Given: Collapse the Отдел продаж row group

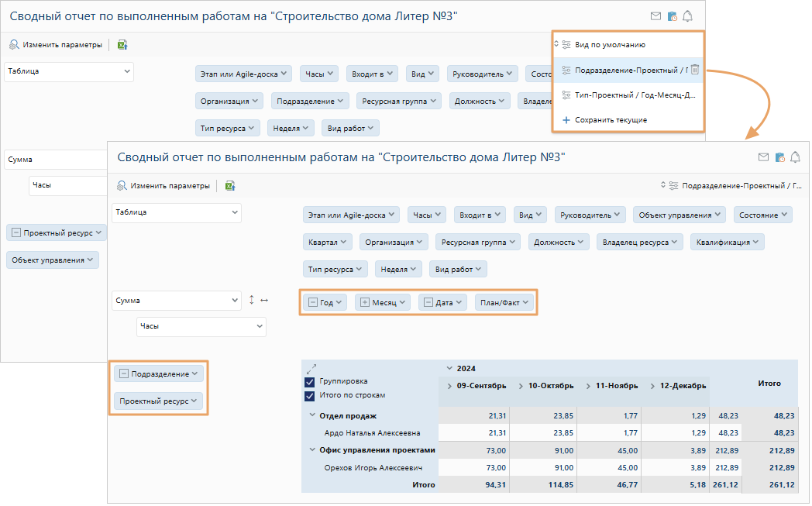Looking at the screenshot, I should pos(312,415).
